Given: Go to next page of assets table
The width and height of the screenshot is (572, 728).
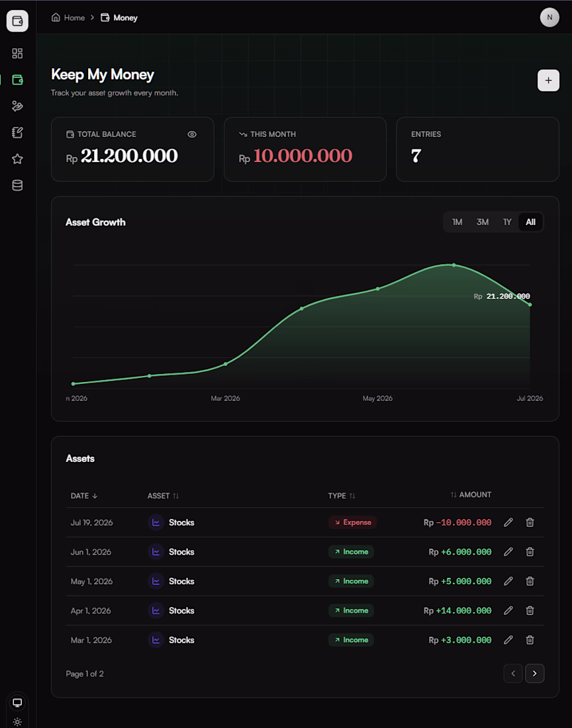Looking at the screenshot, I should point(534,673).
